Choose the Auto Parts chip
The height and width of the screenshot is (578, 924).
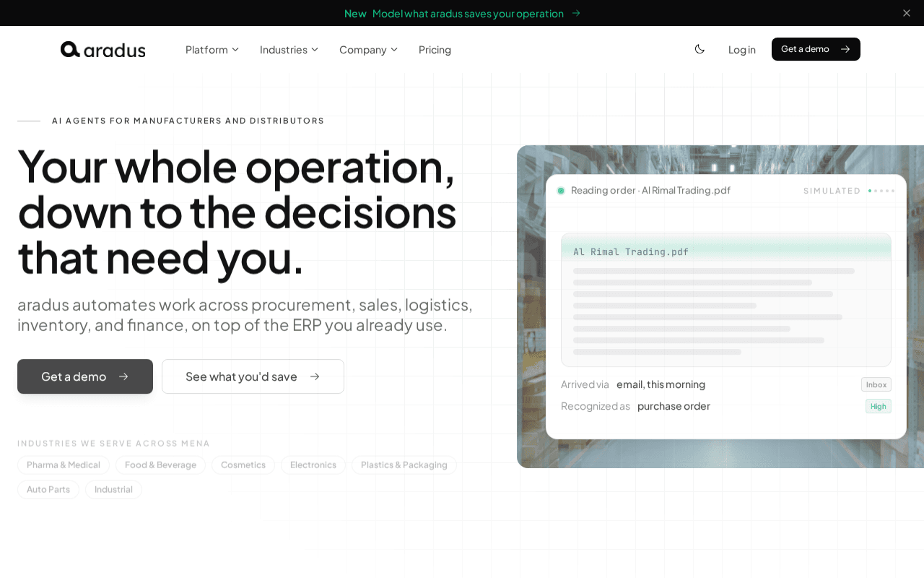coord(48,489)
